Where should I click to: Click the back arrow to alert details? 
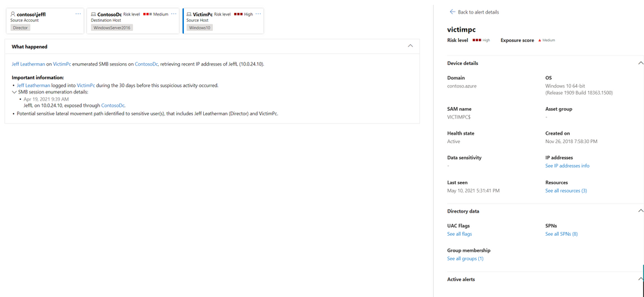click(x=452, y=12)
